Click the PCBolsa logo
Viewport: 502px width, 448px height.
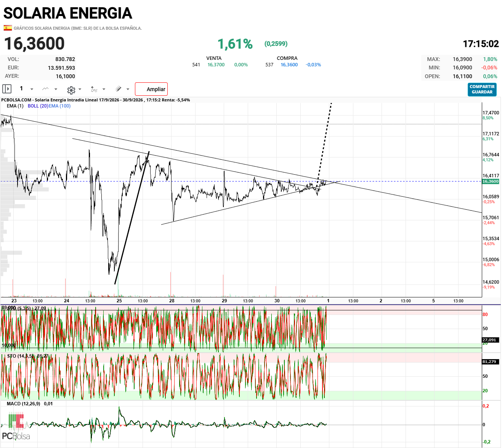[x=16, y=426]
